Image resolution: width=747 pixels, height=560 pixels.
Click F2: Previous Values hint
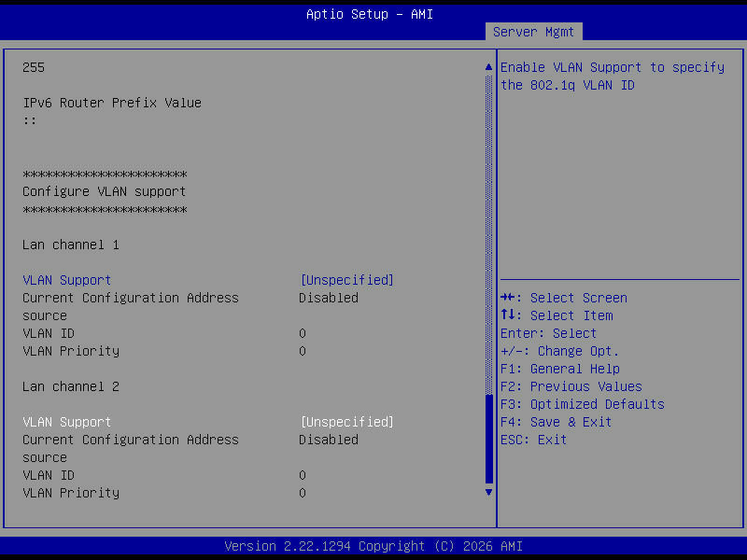tap(571, 386)
